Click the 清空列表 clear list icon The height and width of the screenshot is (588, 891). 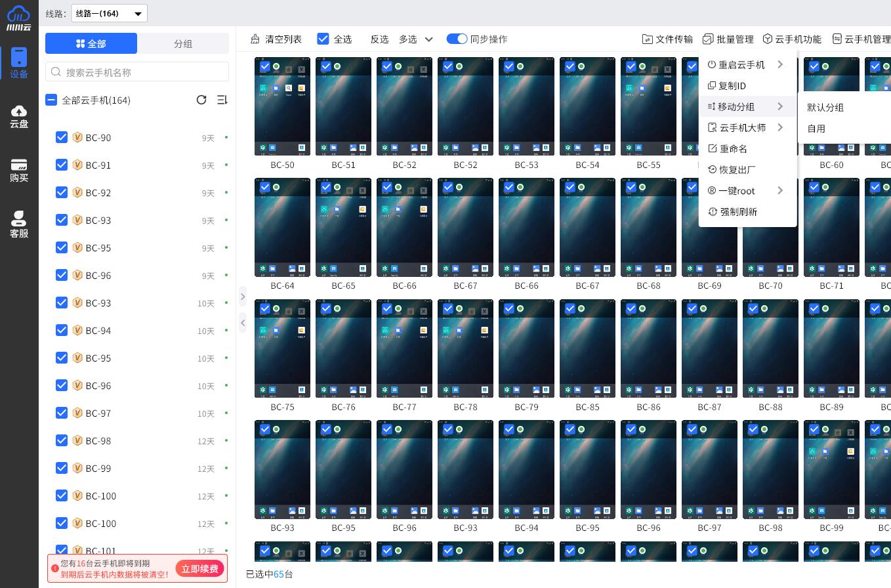(255, 39)
